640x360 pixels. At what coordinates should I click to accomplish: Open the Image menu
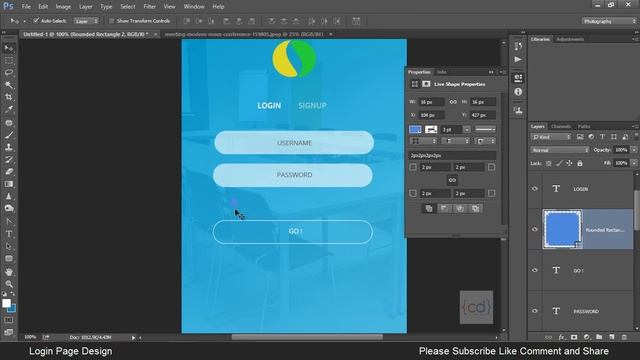(63, 7)
